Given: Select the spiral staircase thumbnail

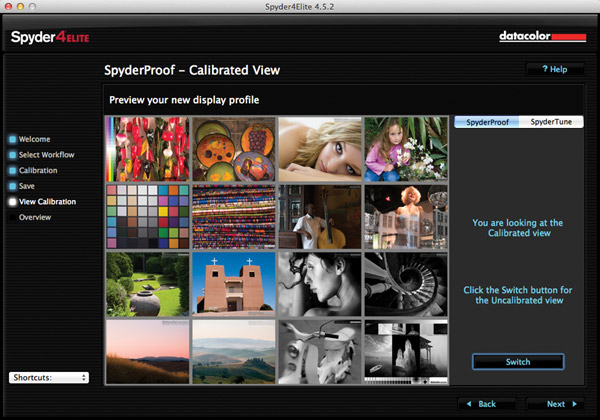Looking at the screenshot, I should pos(406,284).
